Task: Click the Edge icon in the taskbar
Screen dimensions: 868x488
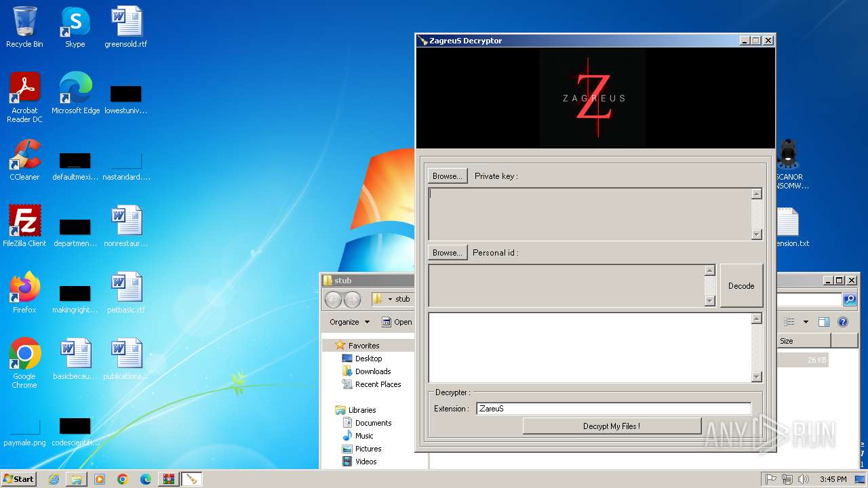Action: pos(146,479)
